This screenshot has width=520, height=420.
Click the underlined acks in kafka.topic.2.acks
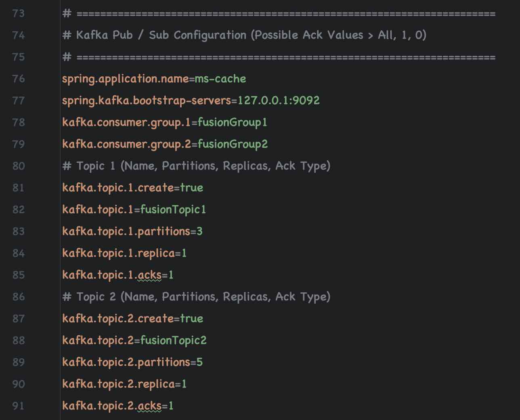click(x=149, y=406)
